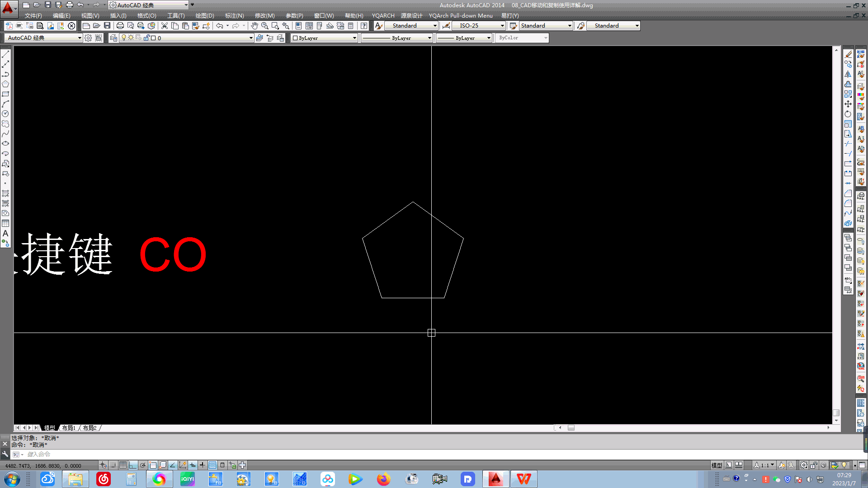868x488 pixels.
Task: Click the Save floppy icon in standard toolbar
Action: pyautogui.click(x=107, y=26)
